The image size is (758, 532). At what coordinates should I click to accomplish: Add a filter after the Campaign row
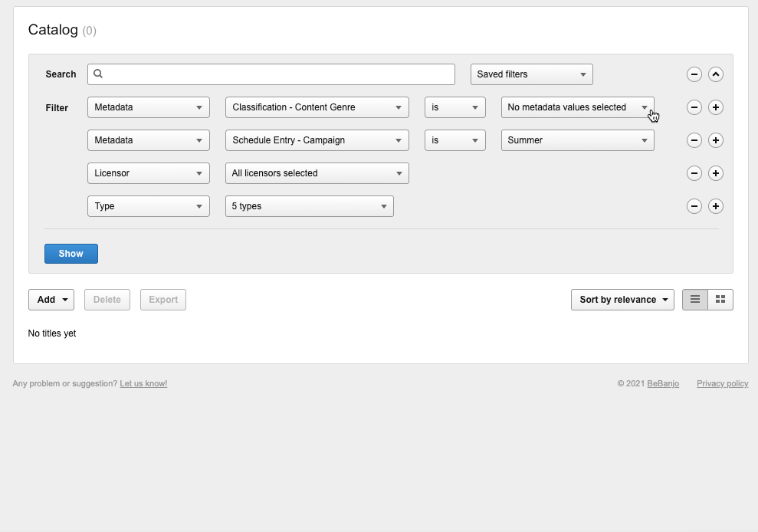tap(715, 140)
